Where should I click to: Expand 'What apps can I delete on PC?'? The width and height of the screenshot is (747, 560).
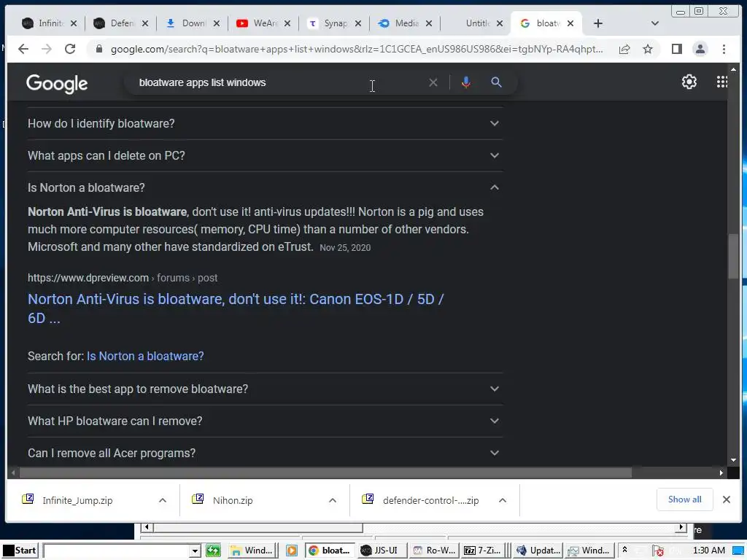(x=265, y=156)
